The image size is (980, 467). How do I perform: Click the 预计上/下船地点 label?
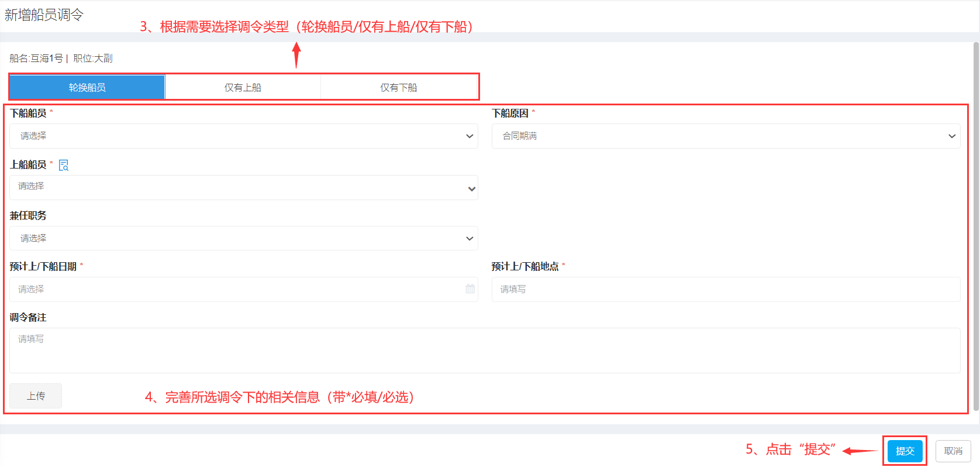click(x=525, y=266)
